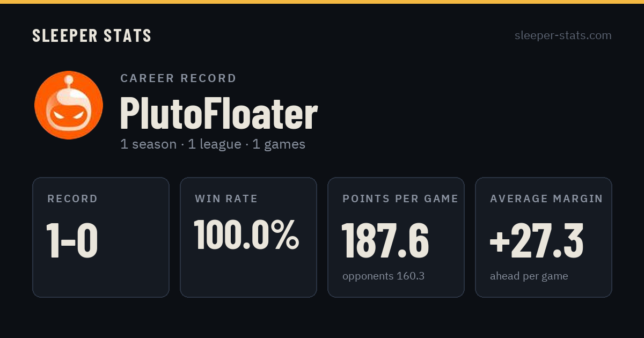Image resolution: width=644 pixels, height=338 pixels.
Task: Click the AVERAGE MARGIN card label
Action: click(546, 199)
